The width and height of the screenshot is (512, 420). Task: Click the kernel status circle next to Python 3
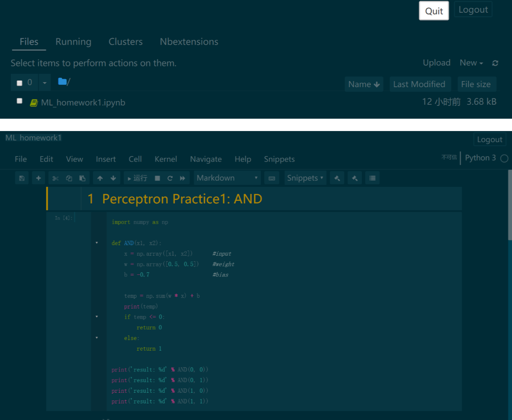[x=504, y=158]
